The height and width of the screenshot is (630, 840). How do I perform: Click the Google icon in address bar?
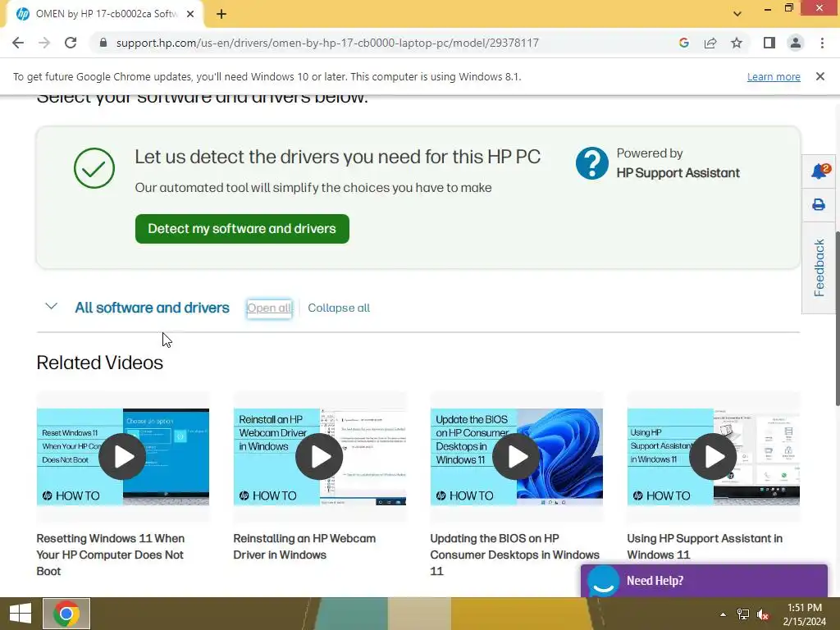pyautogui.click(x=683, y=43)
